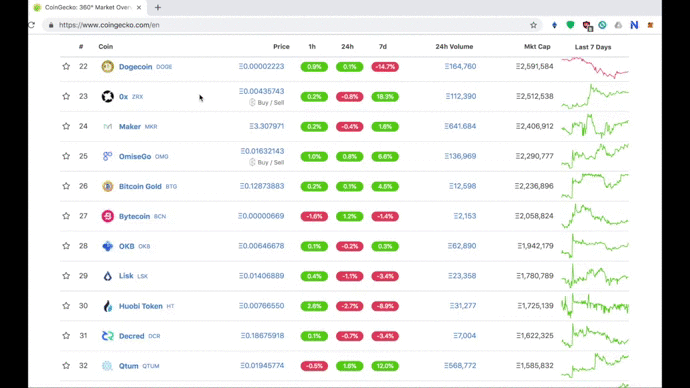Click Maker's 24h volume Ξ641,684
The width and height of the screenshot is (690, 388).
[460, 126]
